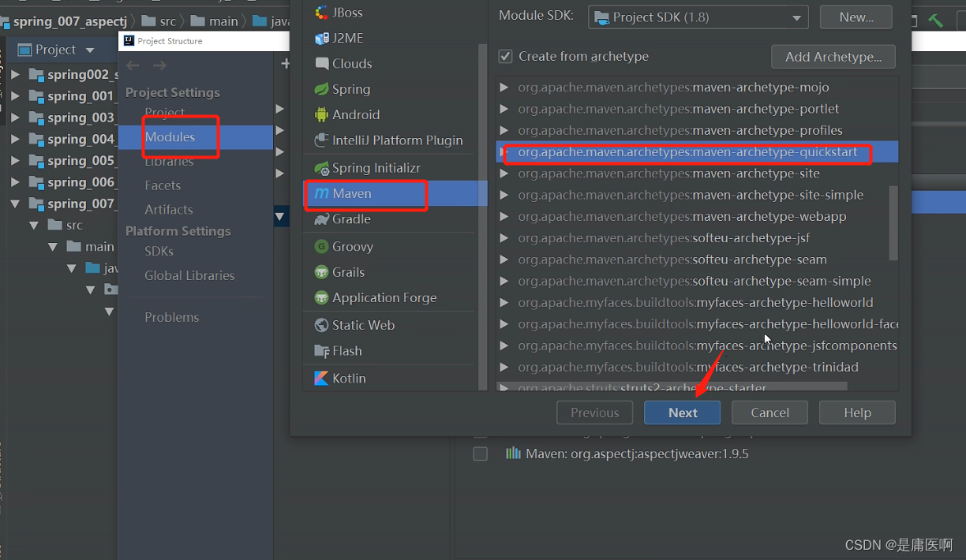Select Grails icon
The width and height of the screenshot is (966, 560).
(x=321, y=272)
